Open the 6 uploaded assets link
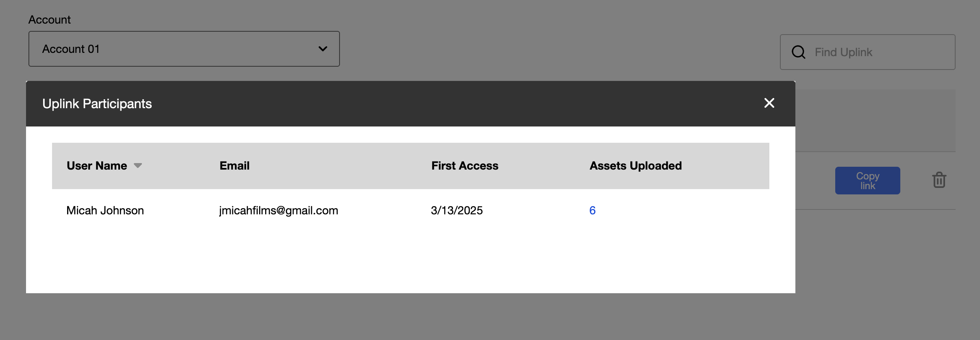Screen dimensions: 980x340 coord(592,210)
